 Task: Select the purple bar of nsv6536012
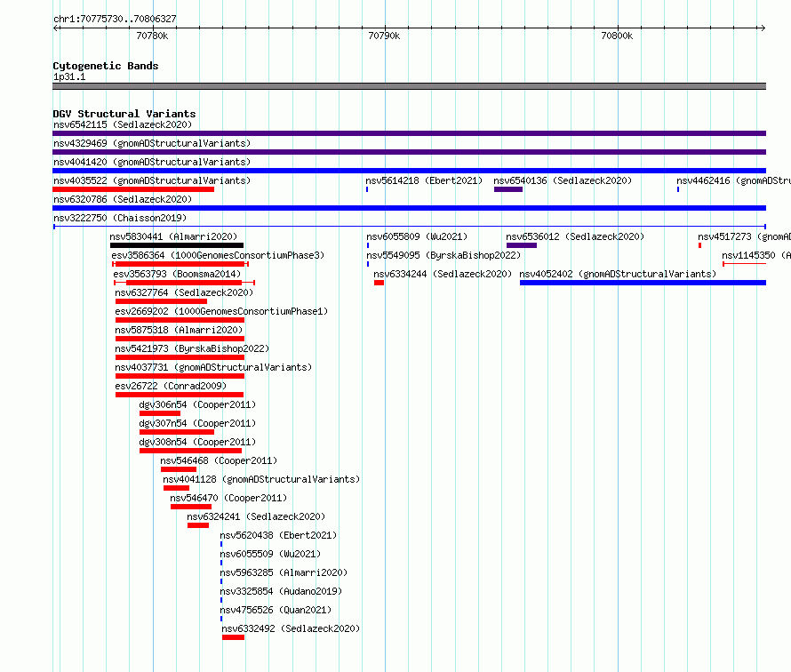522,245
